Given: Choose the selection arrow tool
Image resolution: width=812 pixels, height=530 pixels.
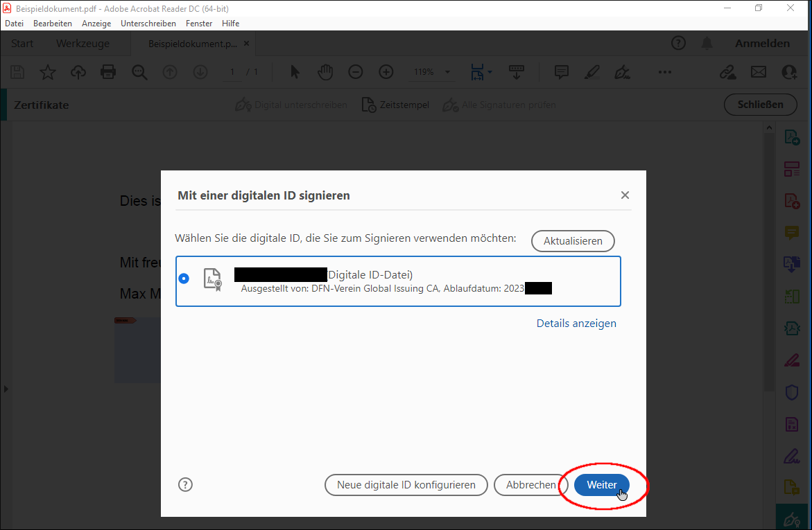Looking at the screenshot, I should 295,72.
